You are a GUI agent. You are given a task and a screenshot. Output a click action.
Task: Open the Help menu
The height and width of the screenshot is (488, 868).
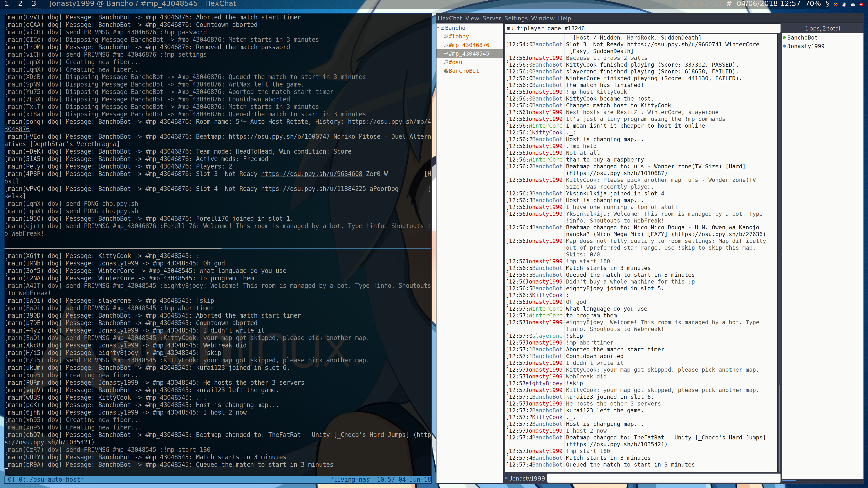tap(564, 18)
